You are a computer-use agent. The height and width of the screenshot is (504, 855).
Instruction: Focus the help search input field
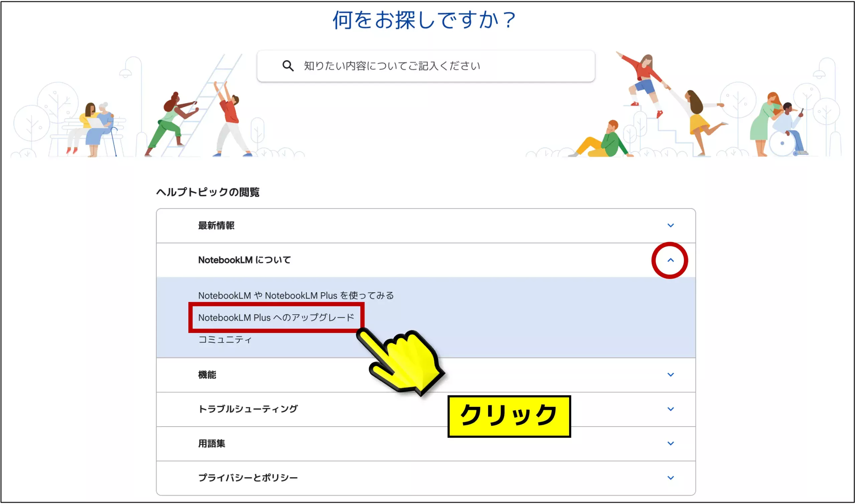point(425,66)
